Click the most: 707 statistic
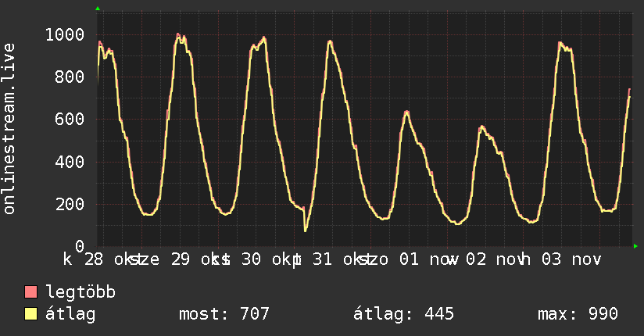Image resolution: width=644 pixels, height=336 pixels. click(x=224, y=314)
